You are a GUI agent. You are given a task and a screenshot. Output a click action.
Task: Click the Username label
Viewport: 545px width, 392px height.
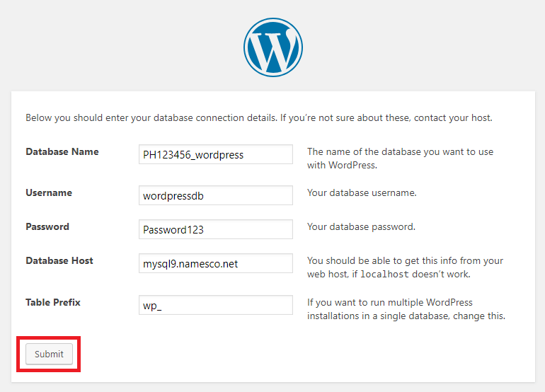click(x=49, y=193)
